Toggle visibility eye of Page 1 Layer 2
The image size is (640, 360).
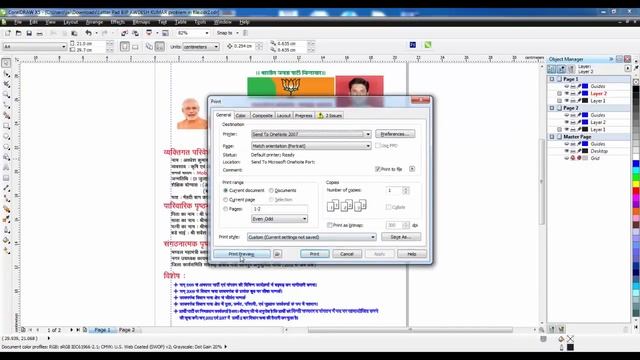(x=567, y=93)
